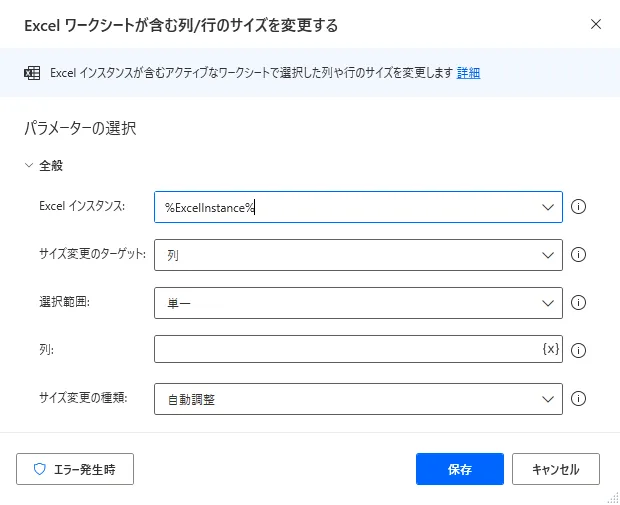This screenshot has height=505, width=620.
Task: Open the エラー発生時 settings
Action: tap(75, 468)
